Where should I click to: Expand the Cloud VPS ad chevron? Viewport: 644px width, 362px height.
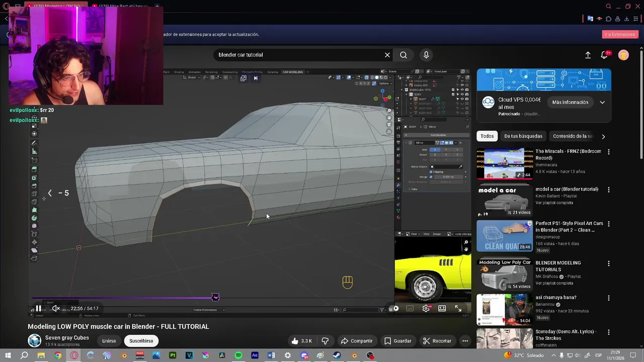(602, 102)
